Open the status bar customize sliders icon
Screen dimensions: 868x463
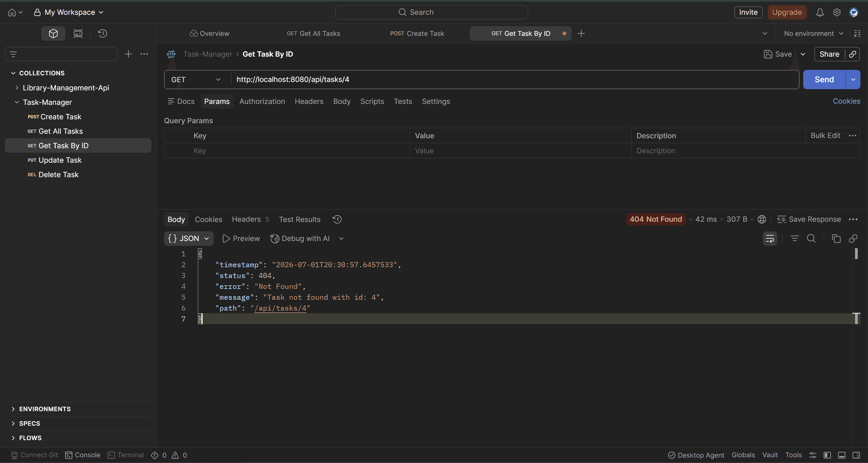click(x=813, y=455)
